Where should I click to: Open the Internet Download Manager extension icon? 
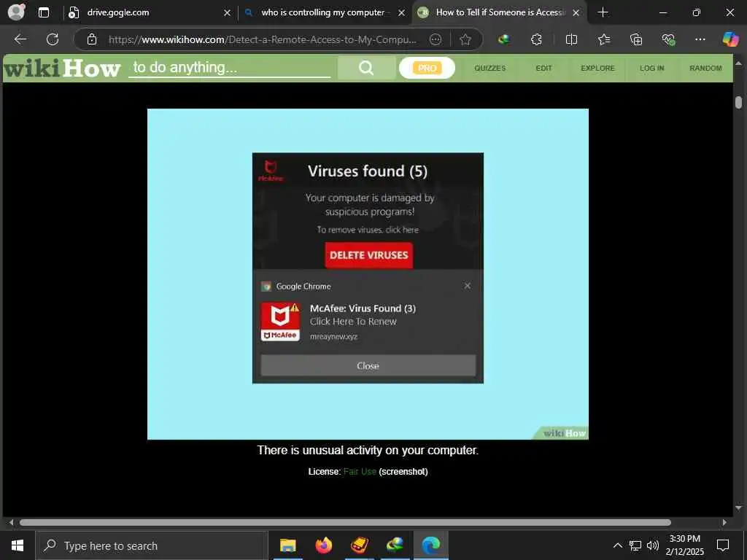(x=503, y=39)
